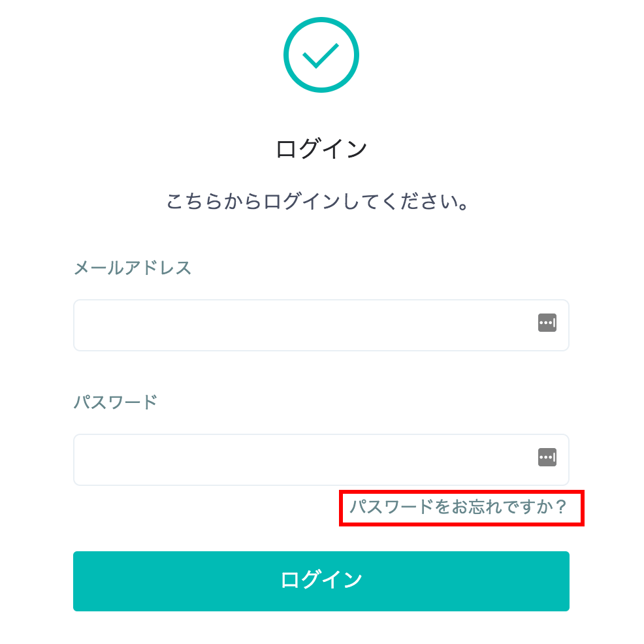Image resolution: width=644 pixels, height=644 pixels.
Task: Click the ログイン page heading
Action: tap(321, 149)
